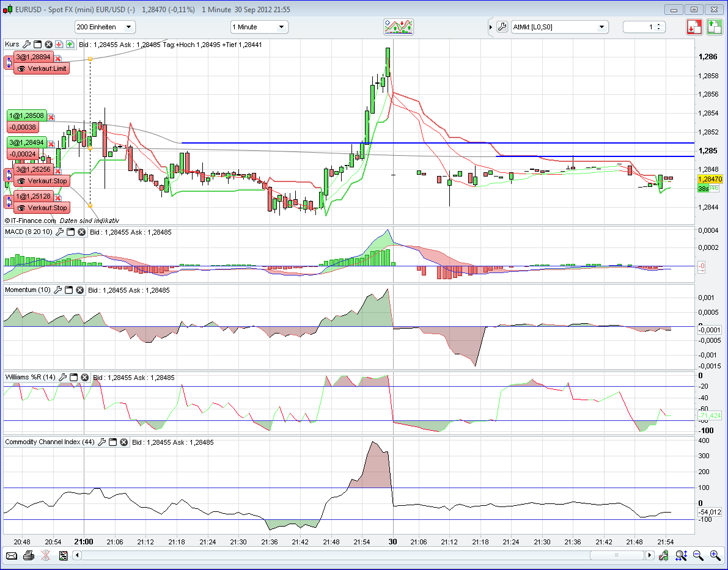Screen dimensions: 728x570
Task: Click the ©IT-Finance.com text
Action: pos(30,221)
